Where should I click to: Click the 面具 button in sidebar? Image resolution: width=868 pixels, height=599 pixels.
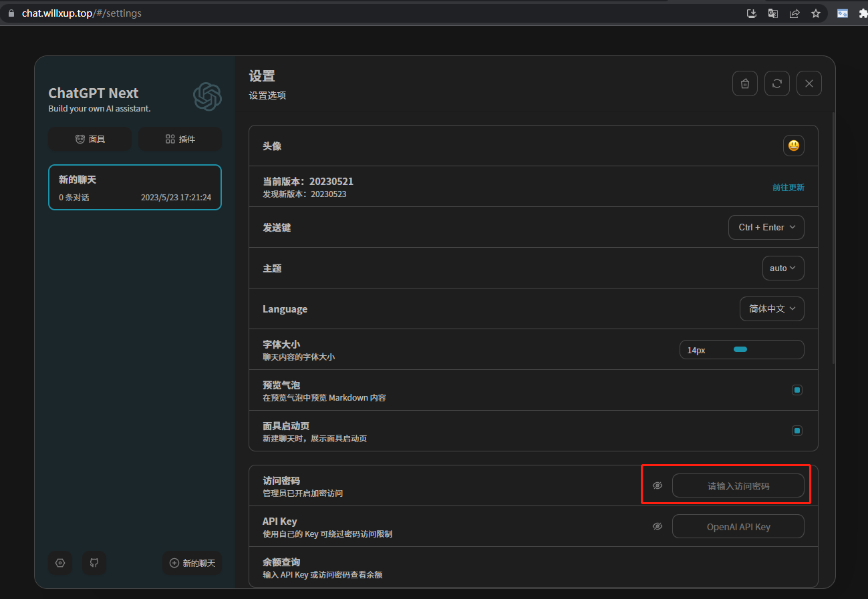pos(90,139)
